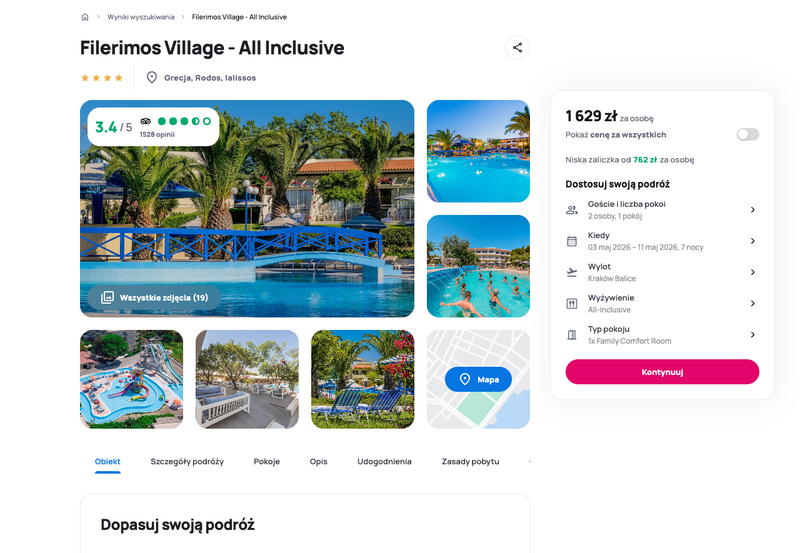Open the Wylot departure airport chevron
The image size is (800, 553).
pyautogui.click(x=753, y=272)
